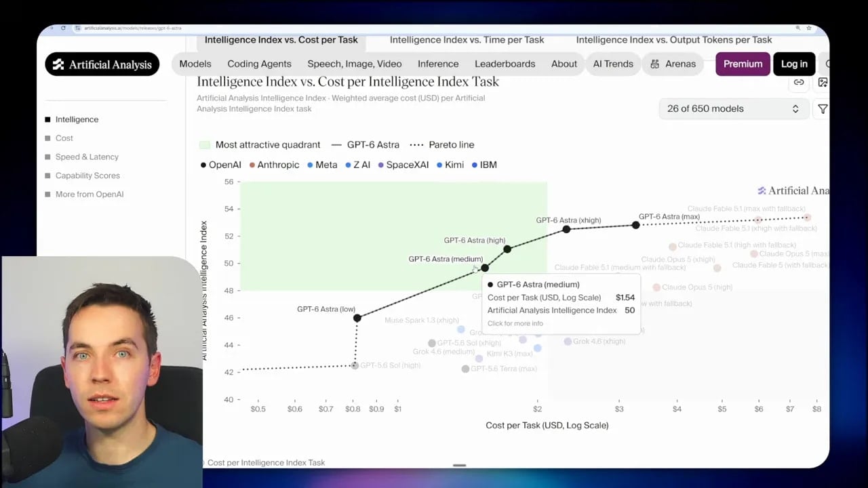Open the Speech, Image, Video menu
The width and height of the screenshot is (868, 488).
tap(355, 64)
